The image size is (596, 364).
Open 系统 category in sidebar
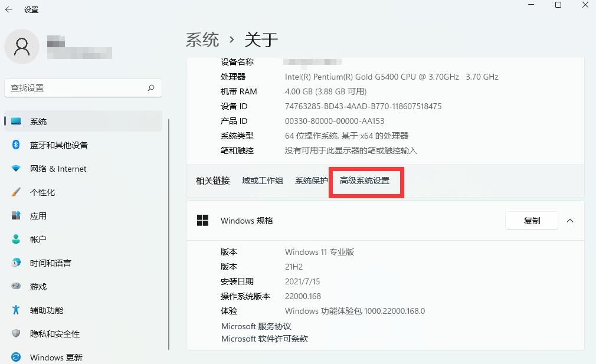pos(83,121)
